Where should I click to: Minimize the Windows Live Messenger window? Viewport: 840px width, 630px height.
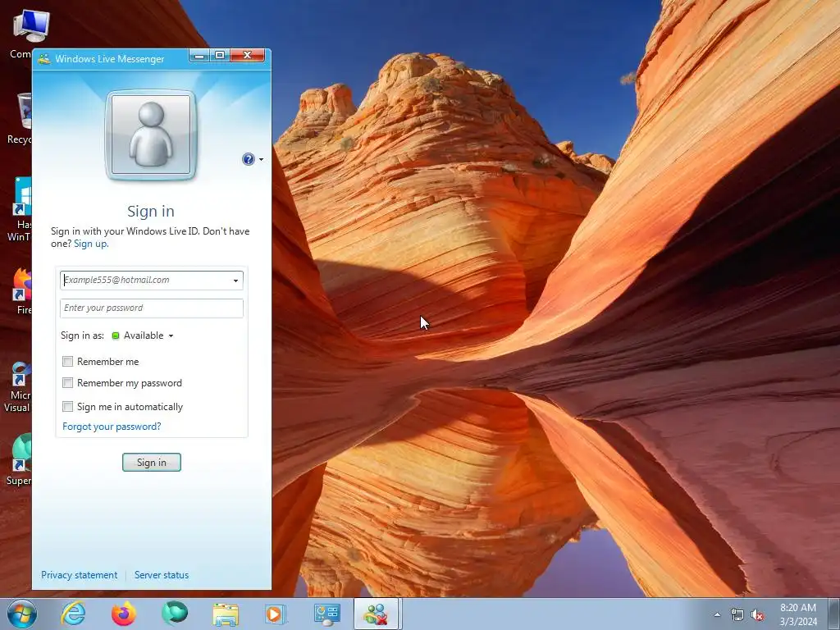click(x=200, y=56)
